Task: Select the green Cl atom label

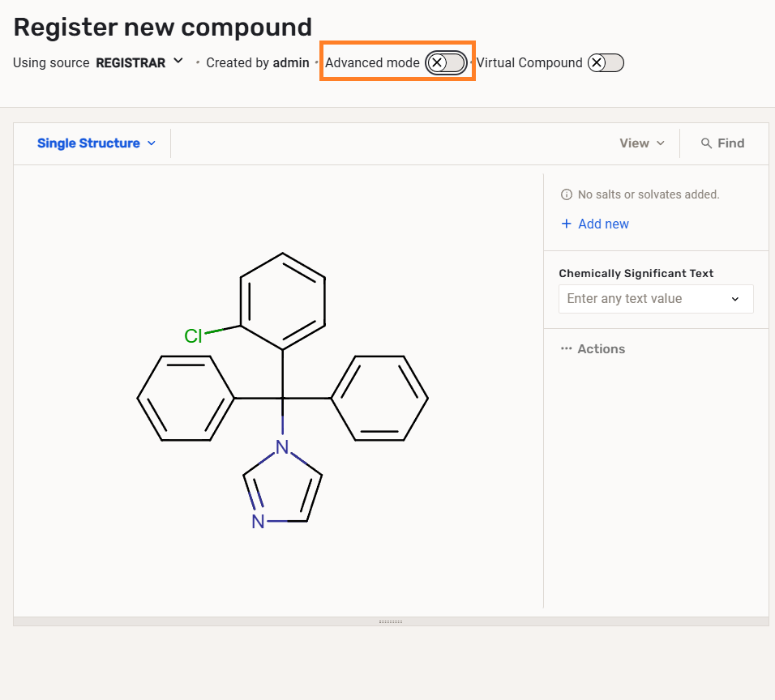Action: 193,336
